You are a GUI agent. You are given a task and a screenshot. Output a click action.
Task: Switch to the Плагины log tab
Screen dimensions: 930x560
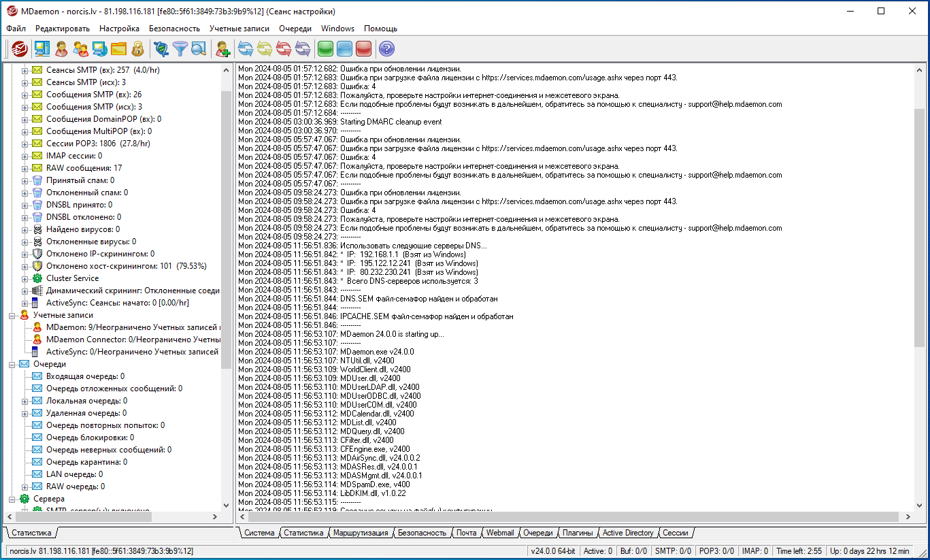coord(578,533)
